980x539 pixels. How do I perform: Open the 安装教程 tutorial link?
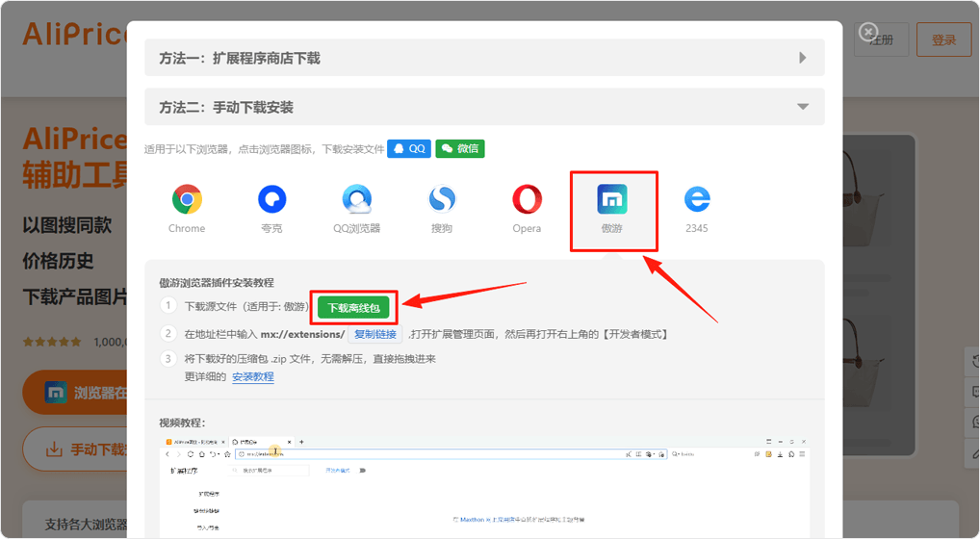(252, 376)
